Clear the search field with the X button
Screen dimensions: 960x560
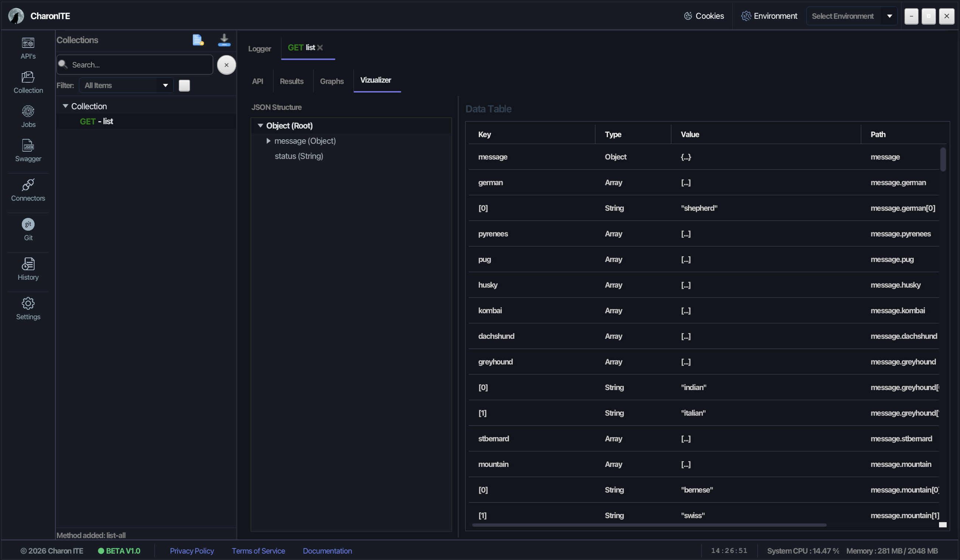tap(226, 65)
